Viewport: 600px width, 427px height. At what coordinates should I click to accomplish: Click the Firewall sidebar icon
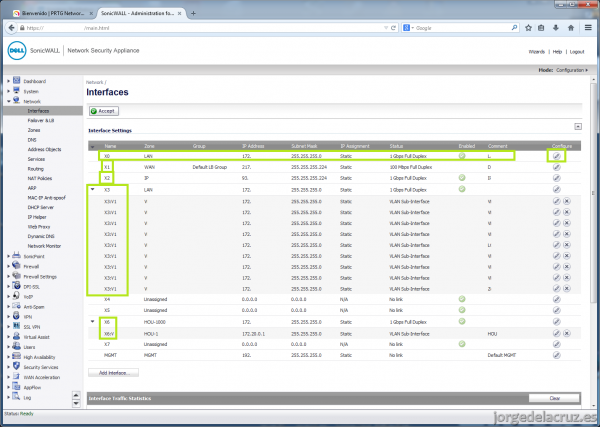[16, 266]
